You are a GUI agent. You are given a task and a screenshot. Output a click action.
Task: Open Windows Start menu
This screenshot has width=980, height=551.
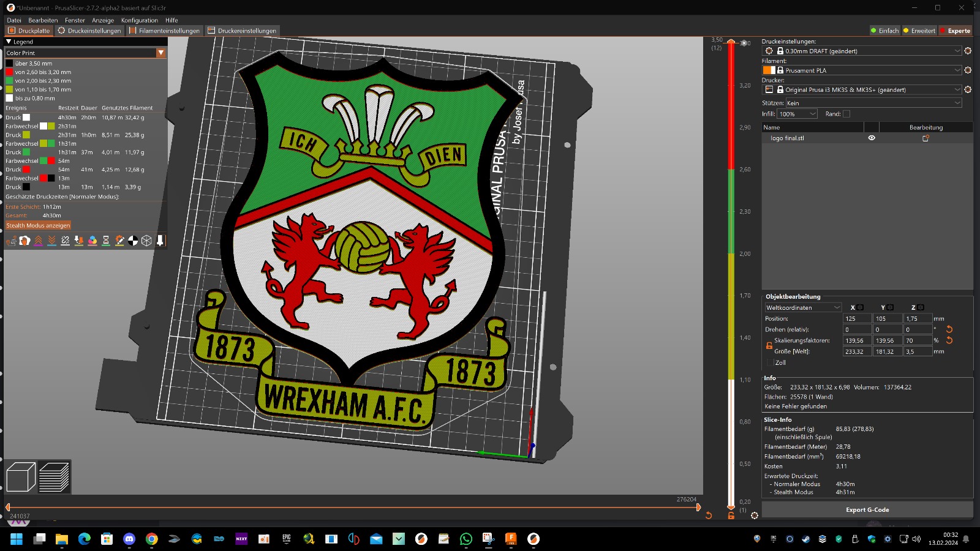click(x=17, y=539)
